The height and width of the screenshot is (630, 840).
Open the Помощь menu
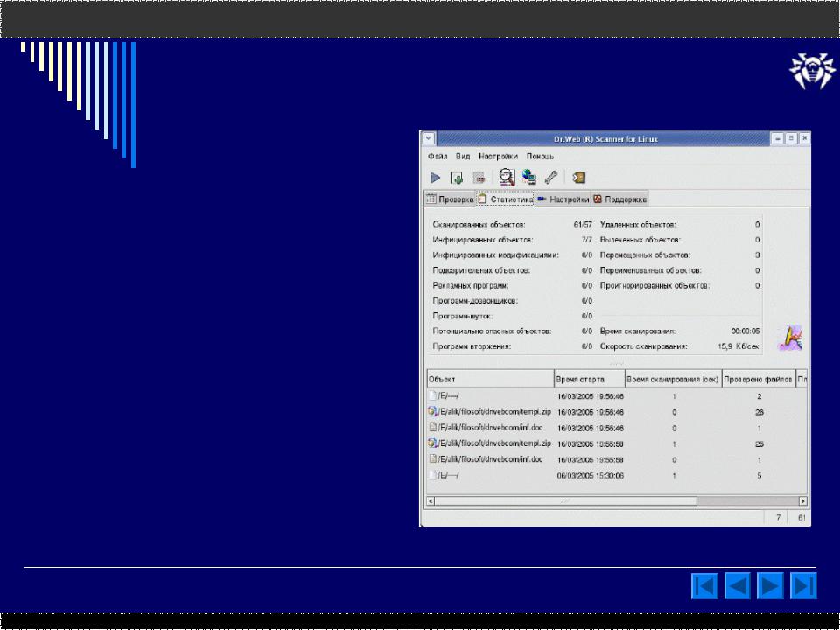click(540, 157)
